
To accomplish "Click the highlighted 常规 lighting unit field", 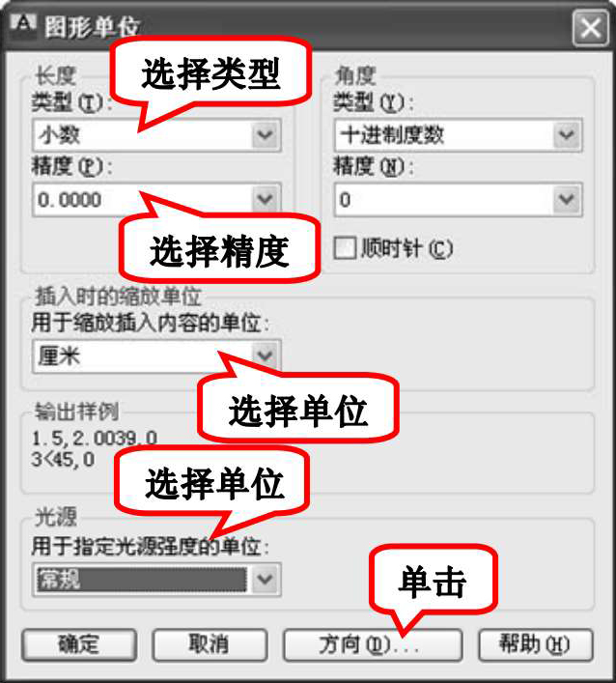I will click(x=142, y=580).
